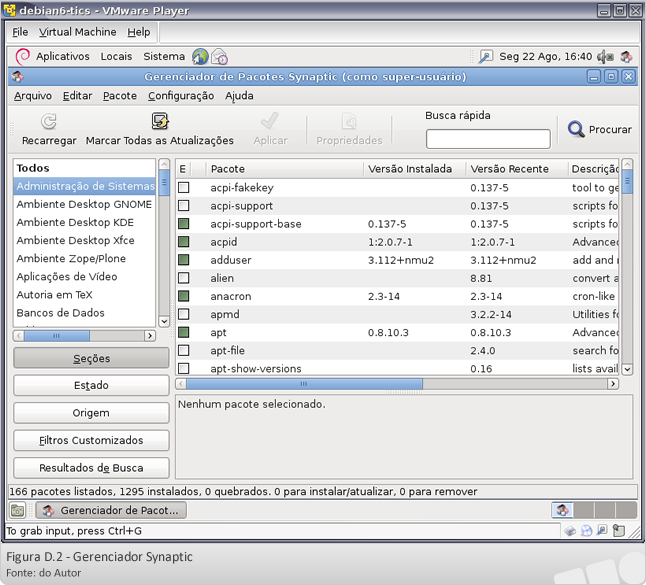Click left arrow of package horizontal scrollbar
Screen dimensions: 646x585
point(181,384)
